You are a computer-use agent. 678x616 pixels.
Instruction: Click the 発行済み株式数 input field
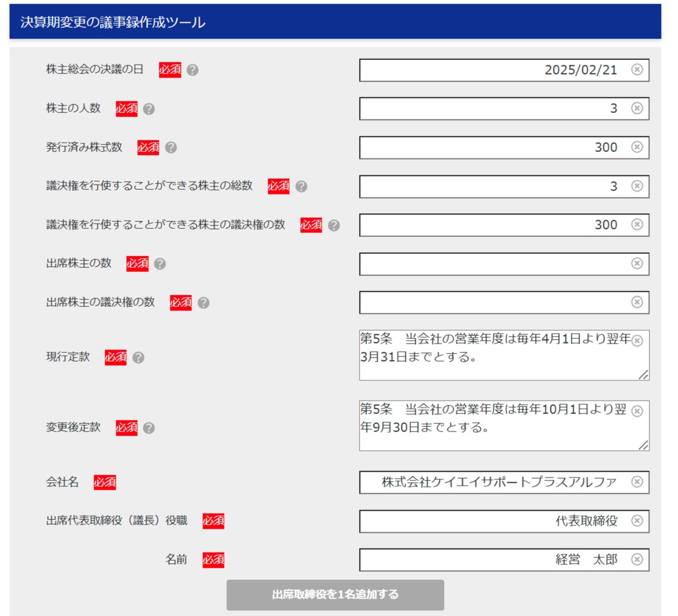tap(504, 147)
